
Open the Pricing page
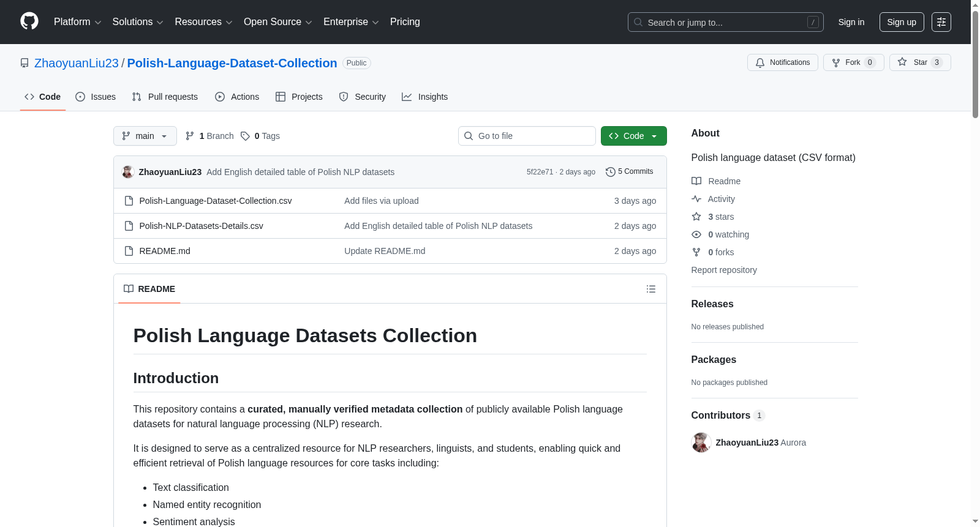405,22
